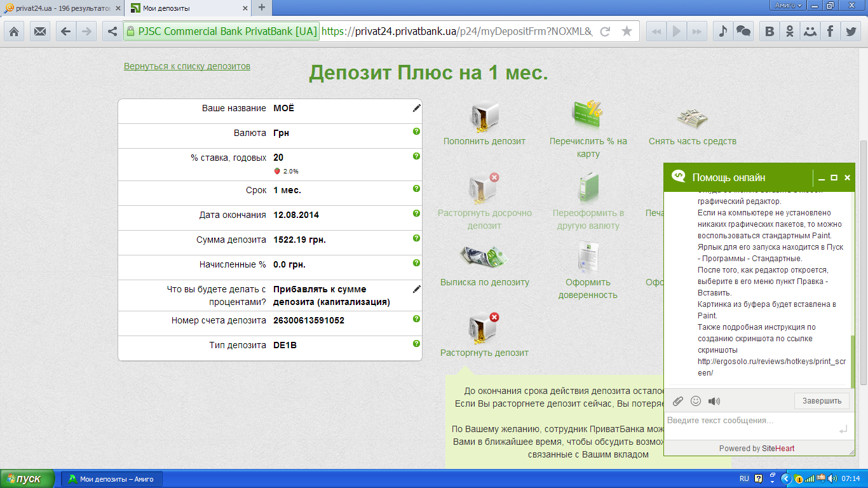Maximize the Помощь онлайн chat window
Viewport: 868px width, 488px height.
(x=834, y=178)
